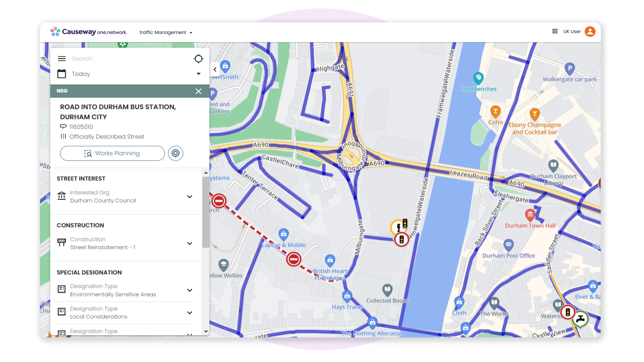Open Works Planning
This screenshot has width=644, height=362.
pyautogui.click(x=112, y=153)
